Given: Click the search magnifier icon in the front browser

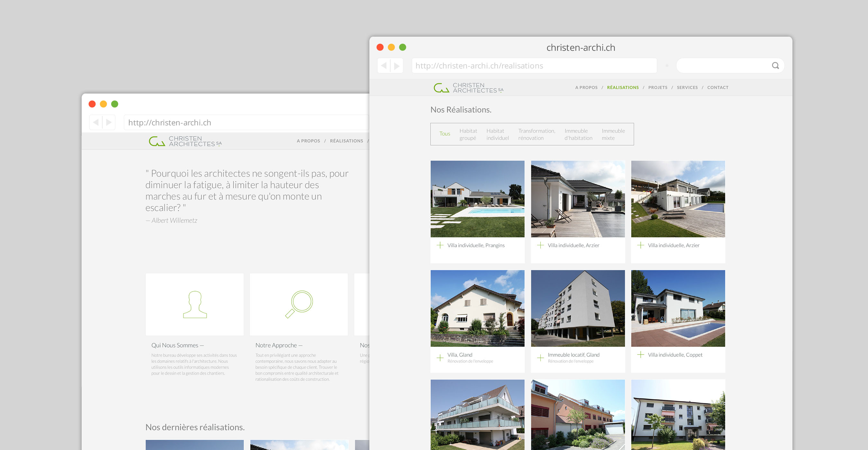Looking at the screenshot, I should click(x=775, y=66).
